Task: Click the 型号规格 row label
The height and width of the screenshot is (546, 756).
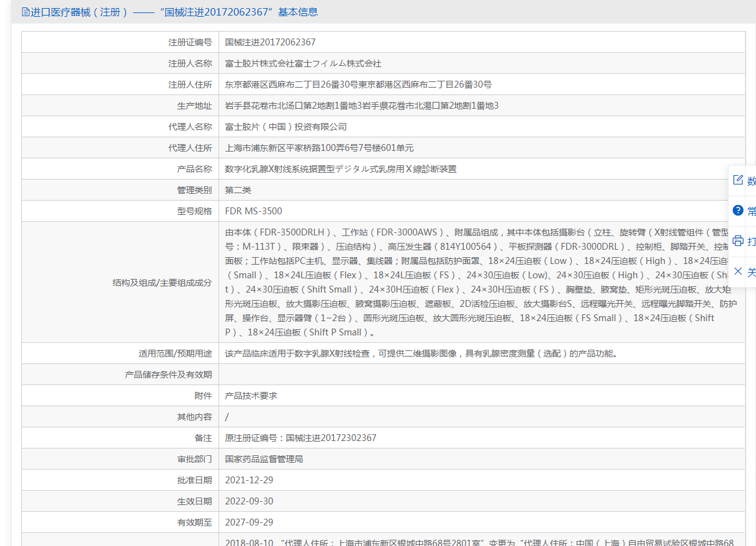Action: (194, 211)
